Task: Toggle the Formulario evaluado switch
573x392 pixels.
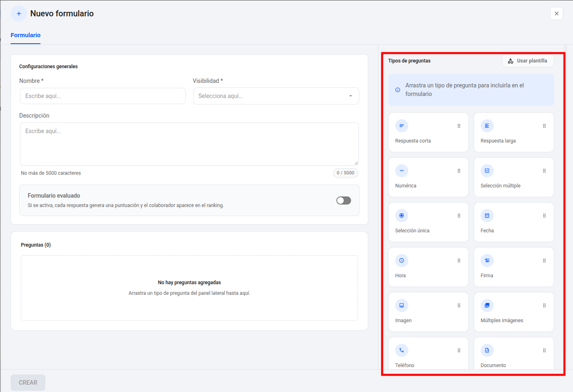Action: 344,200
